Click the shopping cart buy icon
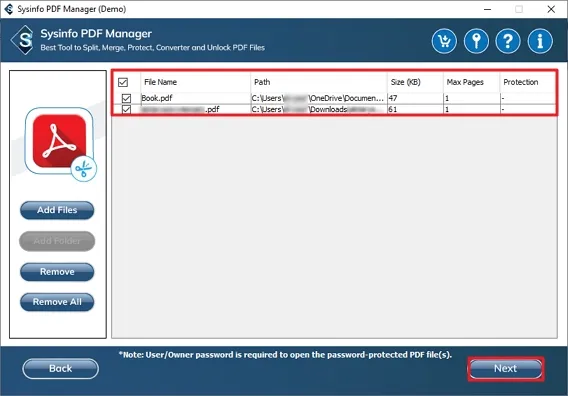 [x=444, y=41]
